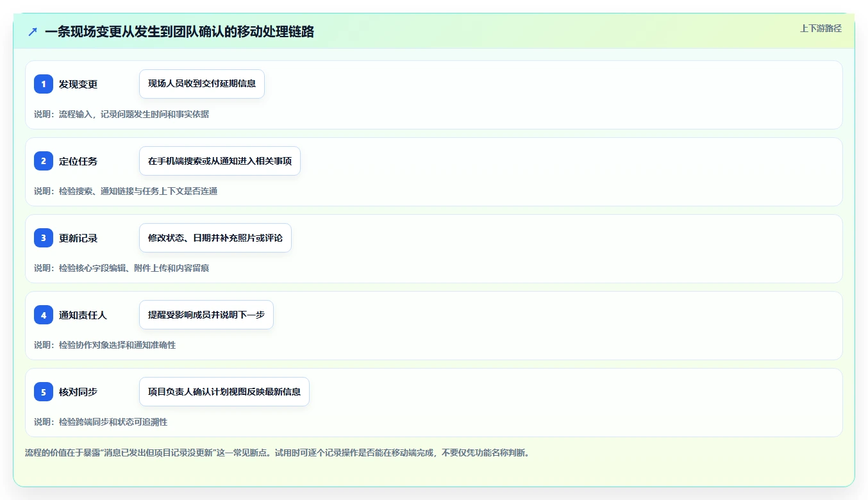Click the 更新记录 step title
This screenshot has width=868, height=500.
pos(78,238)
